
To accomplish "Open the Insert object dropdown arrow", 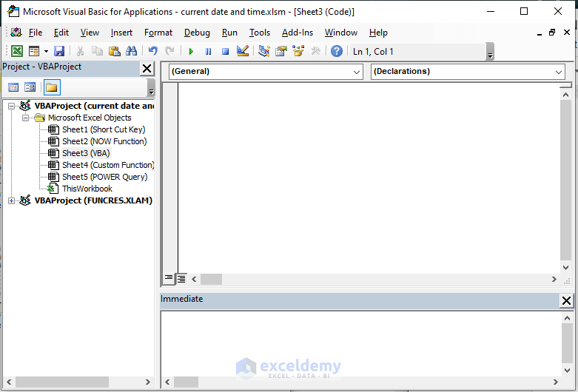I will click(46, 51).
